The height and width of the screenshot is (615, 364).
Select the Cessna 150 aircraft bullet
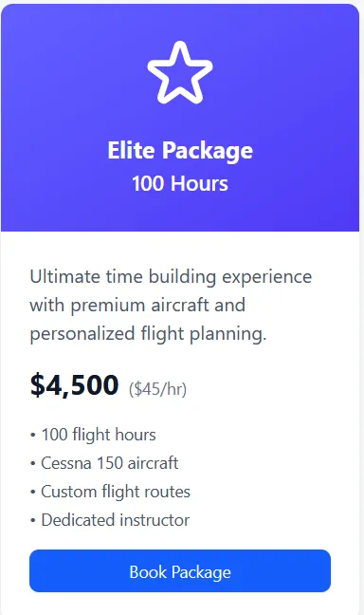(104, 463)
